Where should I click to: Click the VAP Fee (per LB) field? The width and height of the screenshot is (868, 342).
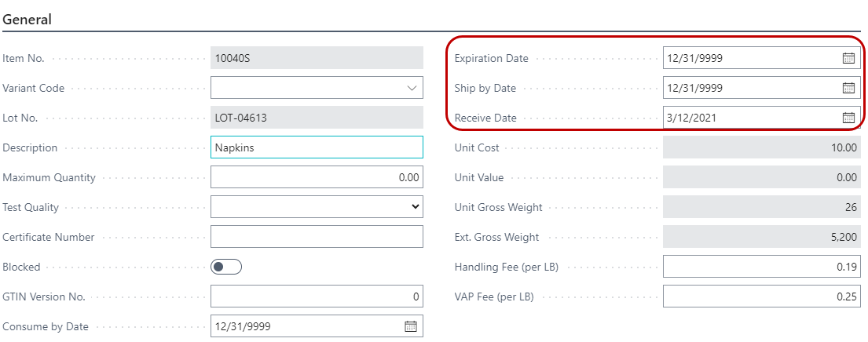coord(762,297)
